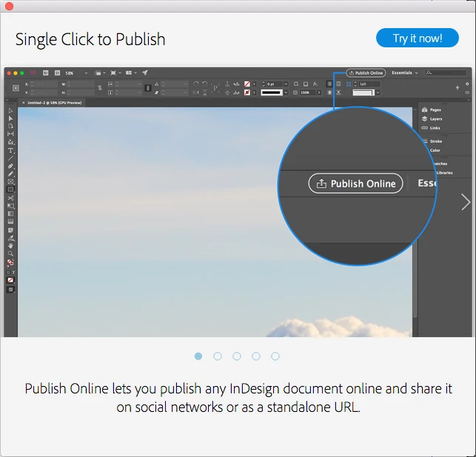Select the Free Transform tool
The width and height of the screenshot is (476, 457).
(10, 206)
